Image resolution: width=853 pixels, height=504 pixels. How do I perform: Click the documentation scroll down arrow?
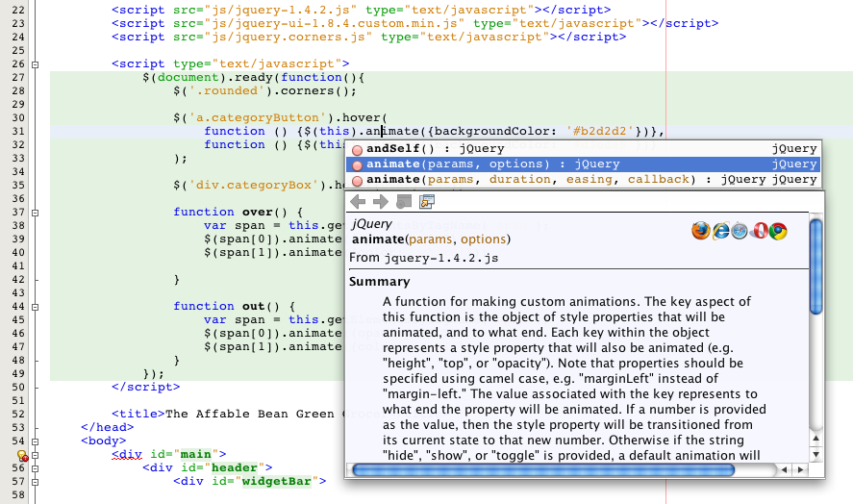815,455
